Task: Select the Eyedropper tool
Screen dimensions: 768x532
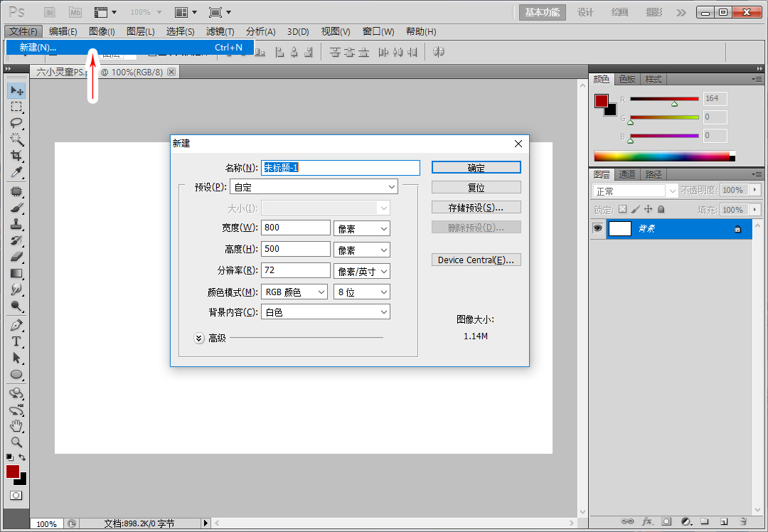Action: (16, 172)
